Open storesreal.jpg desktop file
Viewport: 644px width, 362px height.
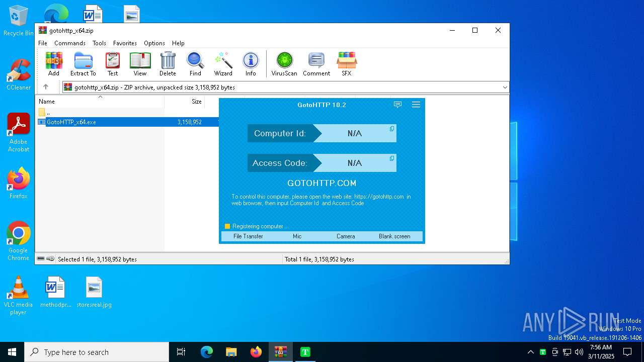pyautogui.click(x=94, y=292)
